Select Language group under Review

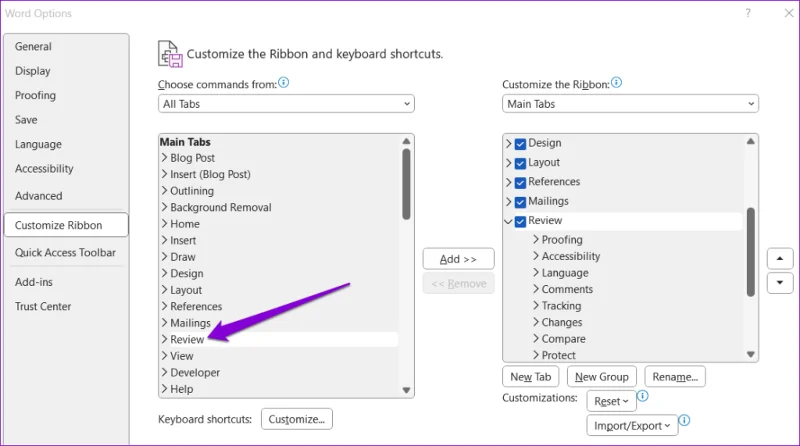(x=565, y=273)
